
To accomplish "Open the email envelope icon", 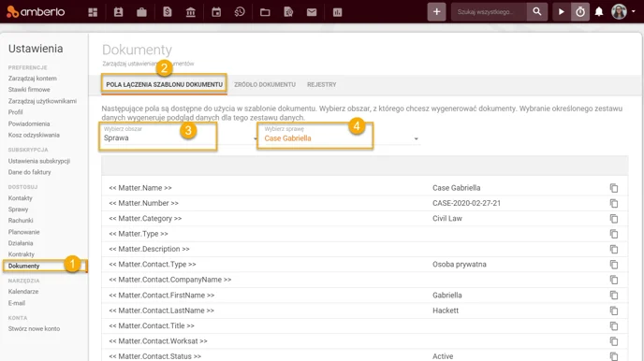I will tap(312, 12).
